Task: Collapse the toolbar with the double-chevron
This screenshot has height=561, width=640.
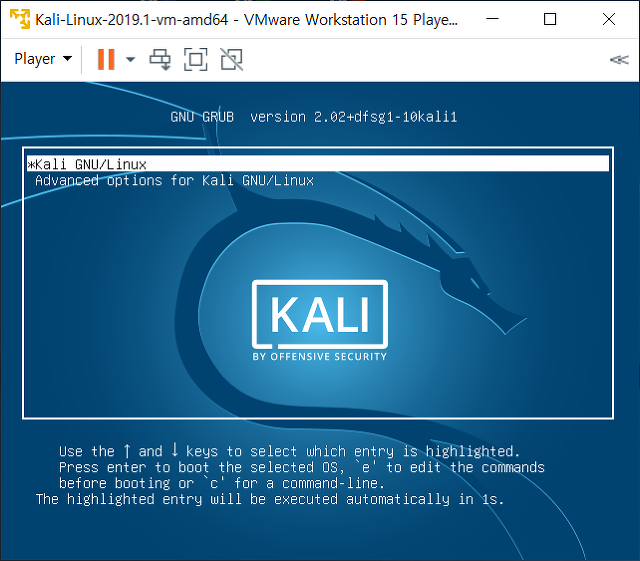Action: click(x=619, y=60)
